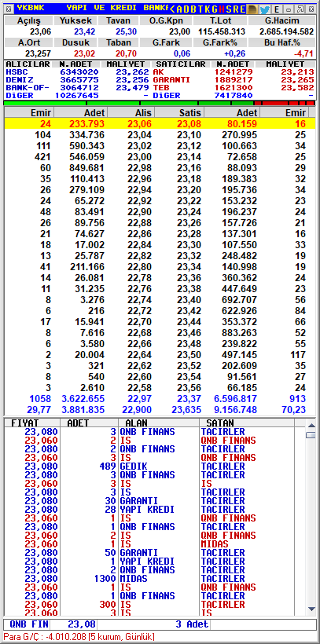Viewport: 320px width, 644px height.
Task: Select BANK-OF- in the buyers list
Action: tap(28, 87)
